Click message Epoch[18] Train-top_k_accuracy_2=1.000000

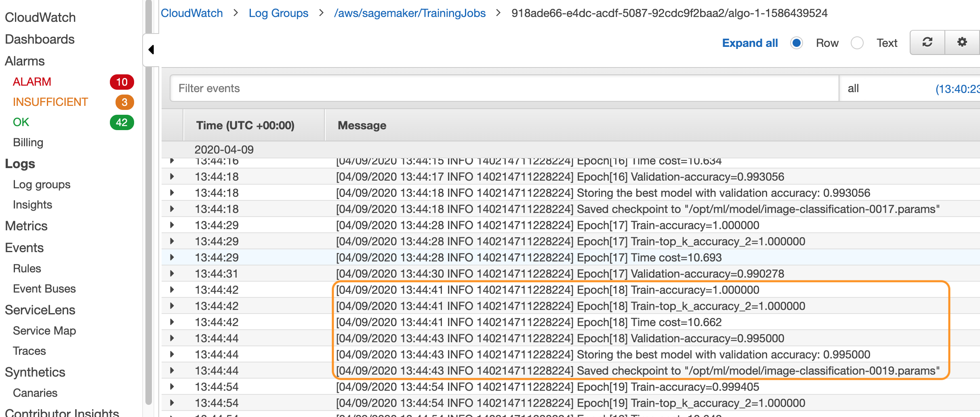pos(570,306)
